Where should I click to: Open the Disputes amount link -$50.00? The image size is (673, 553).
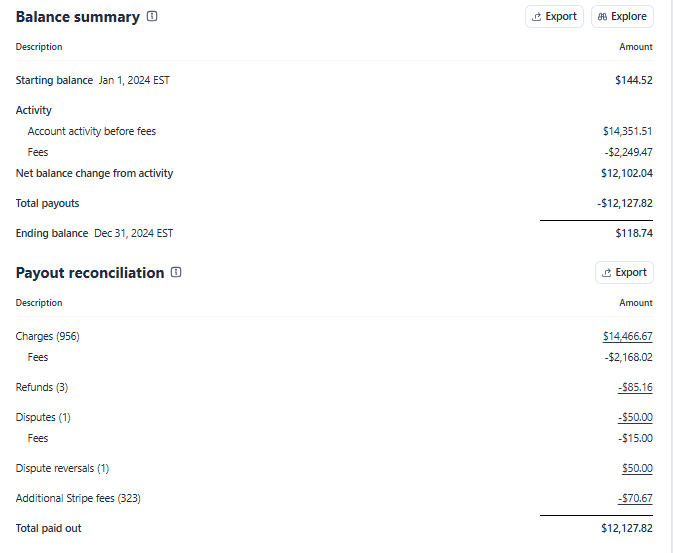pos(635,417)
